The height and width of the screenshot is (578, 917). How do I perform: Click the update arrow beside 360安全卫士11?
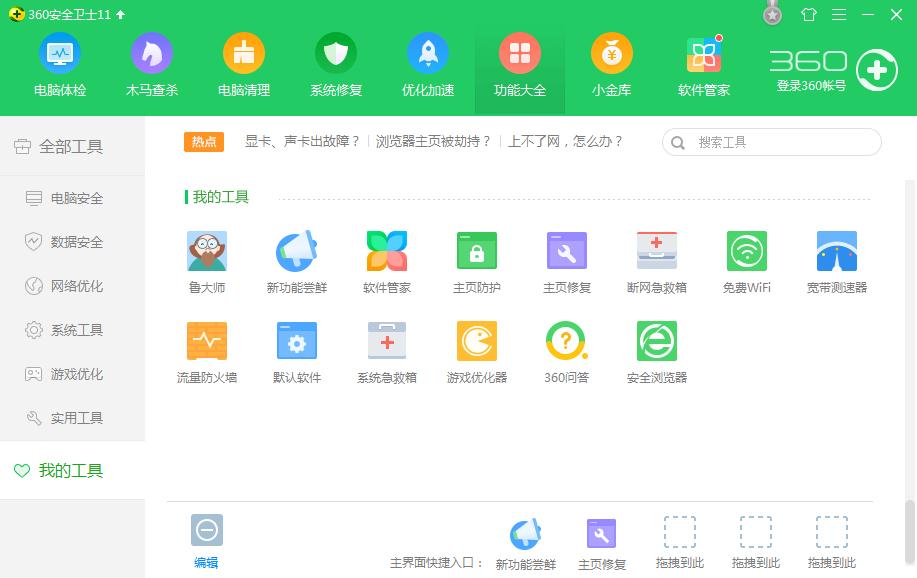click(x=120, y=15)
